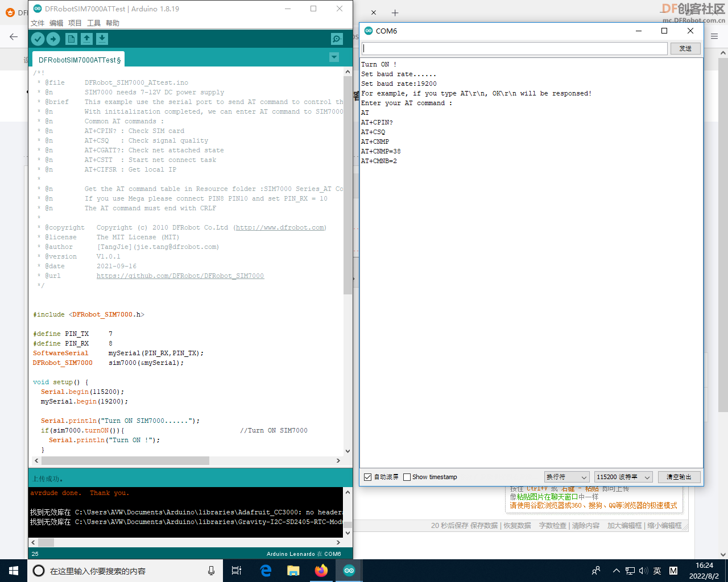Click the volume speaker icon in tray
This screenshot has width=728, height=582.
[x=643, y=571]
